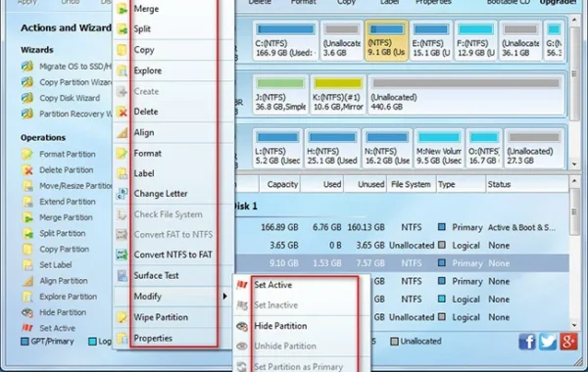Select the L:(NTFS) 5.2 GB partition block
This screenshot has width=588, height=372.
pos(277,149)
